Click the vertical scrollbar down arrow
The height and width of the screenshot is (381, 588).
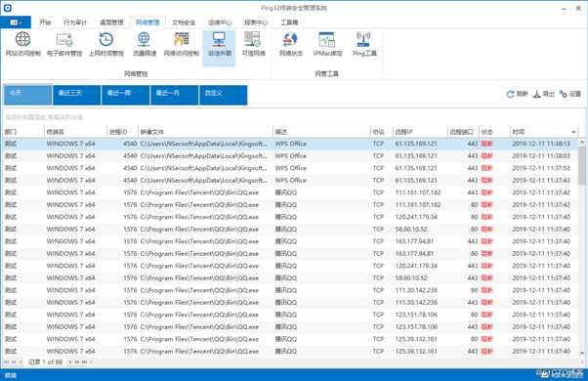[x=582, y=353]
